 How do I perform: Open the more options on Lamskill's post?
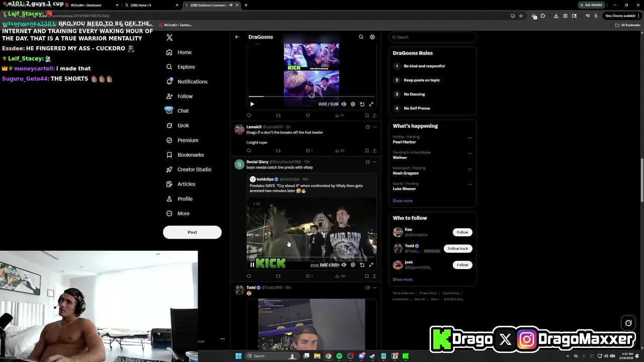click(x=374, y=127)
